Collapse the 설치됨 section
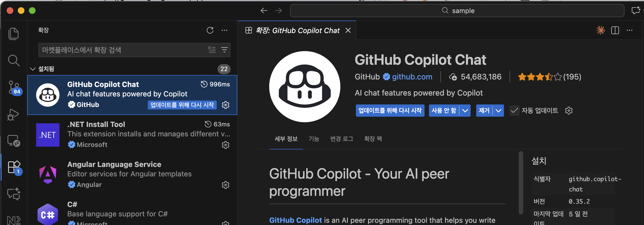The image size is (644, 225). click(33, 69)
